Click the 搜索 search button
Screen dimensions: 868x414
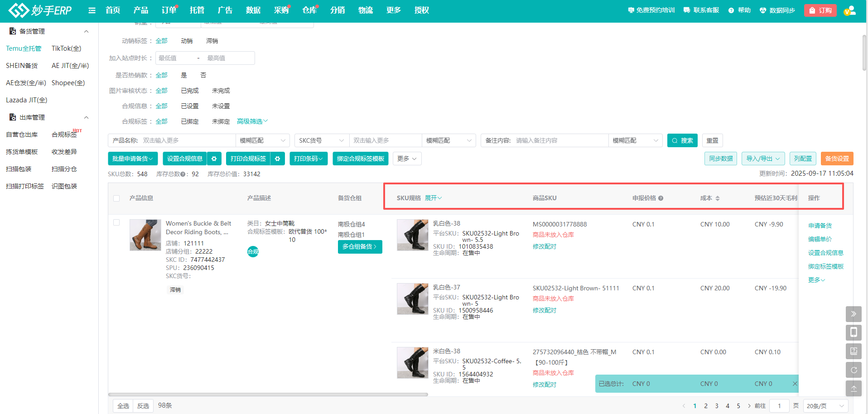682,140
